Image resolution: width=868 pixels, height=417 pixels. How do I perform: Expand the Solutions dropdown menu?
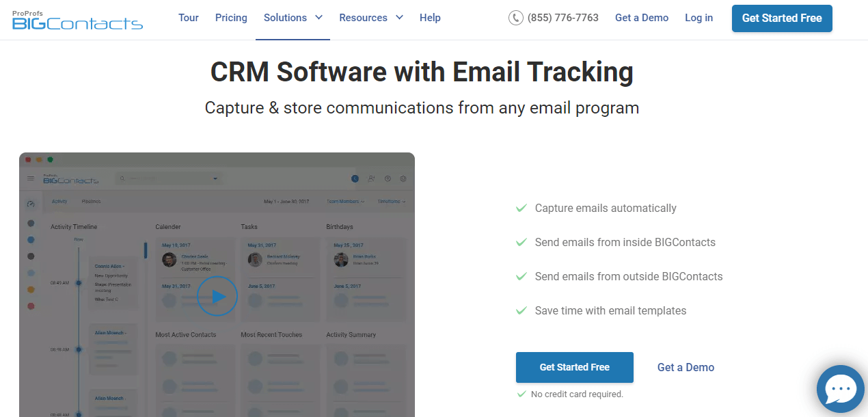tap(293, 18)
